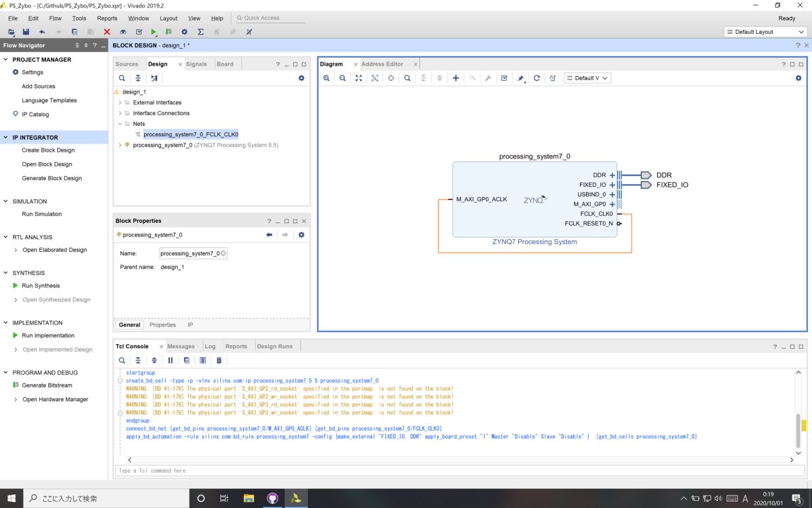
Task: Click the red X delete icon in the toolbar
Action: [107, 32]
